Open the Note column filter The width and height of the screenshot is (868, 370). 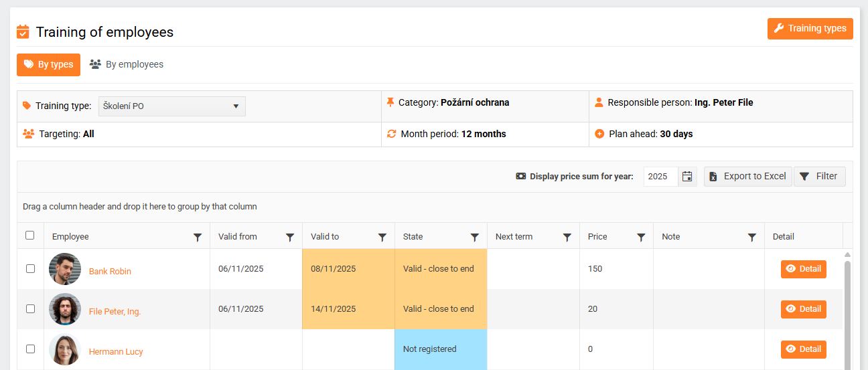pyautogui.click(x=752, y=237)
